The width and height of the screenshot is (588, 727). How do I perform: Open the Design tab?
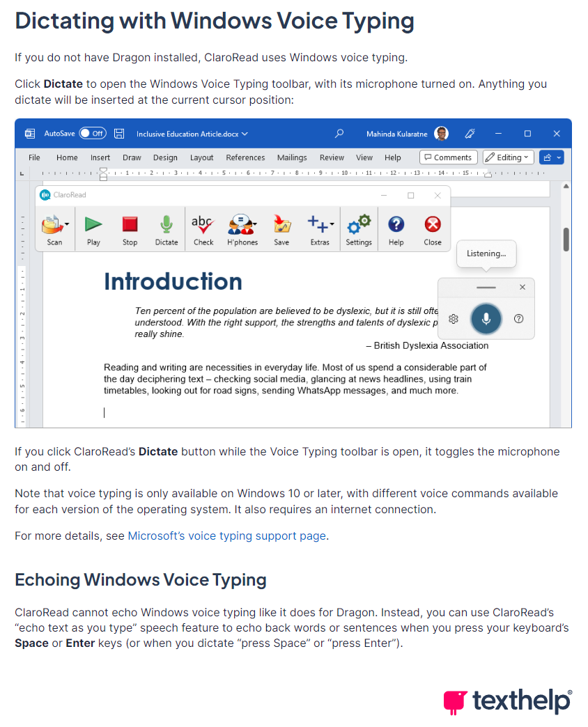click(x=166, y=157)
